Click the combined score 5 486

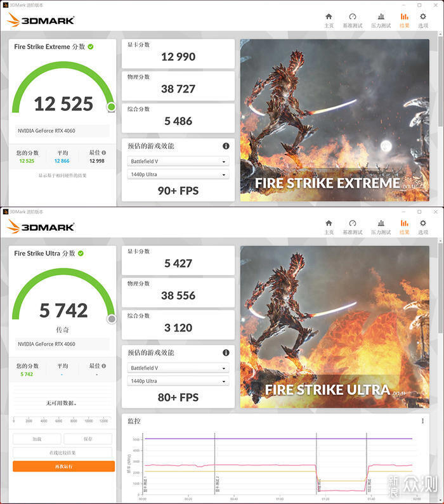(x=178, y=121)
